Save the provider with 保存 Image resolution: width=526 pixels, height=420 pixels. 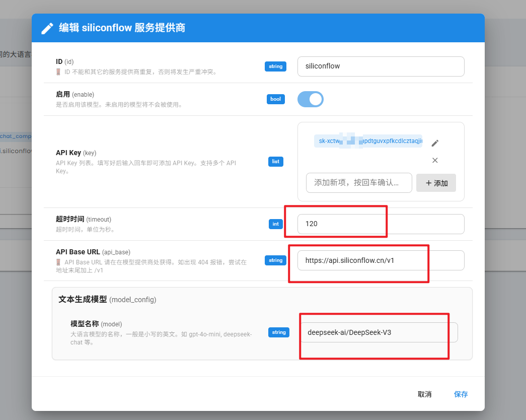coord(461,394)
